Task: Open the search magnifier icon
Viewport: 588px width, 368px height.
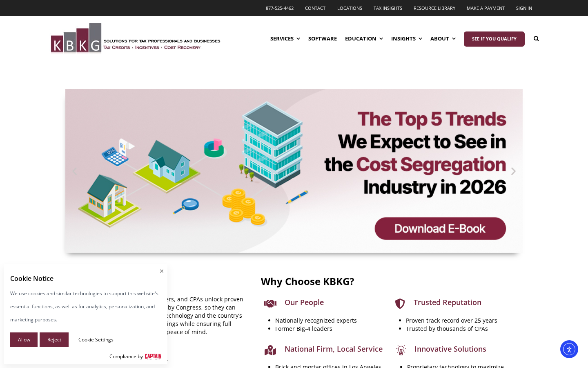Action: pyautogui.click(x=536, y=39)
